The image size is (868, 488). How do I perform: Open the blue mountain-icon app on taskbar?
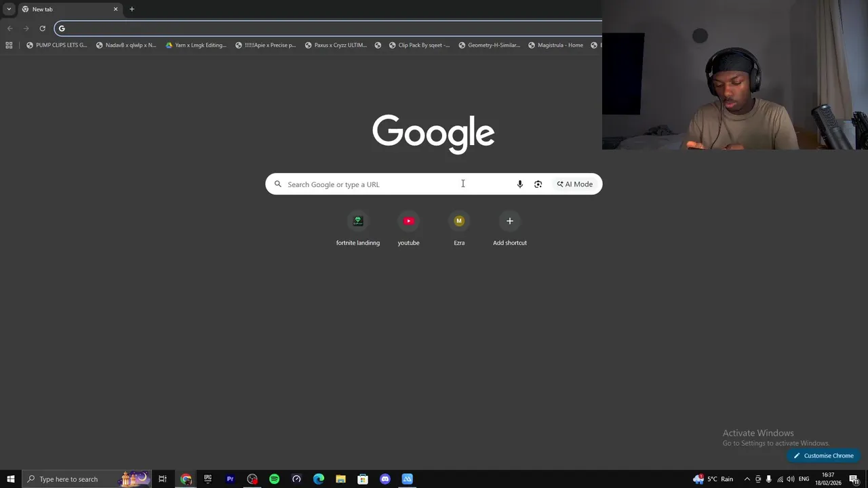tap(407, 479)
